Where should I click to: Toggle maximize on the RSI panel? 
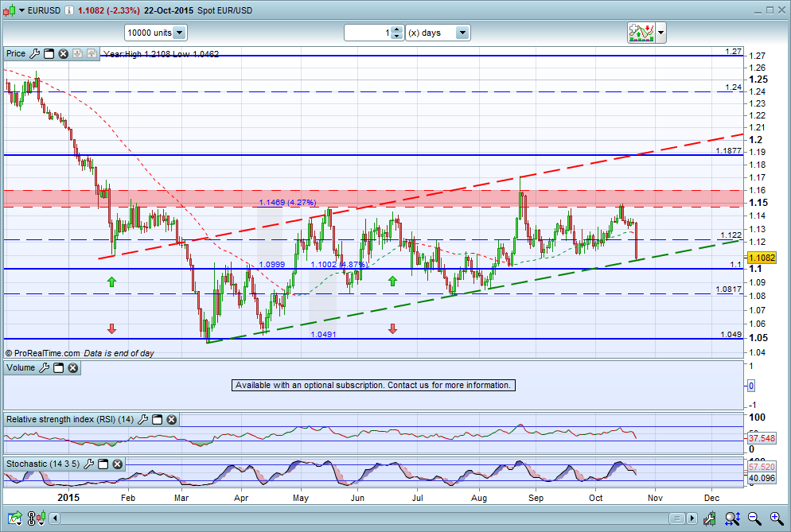pos(157,419)
